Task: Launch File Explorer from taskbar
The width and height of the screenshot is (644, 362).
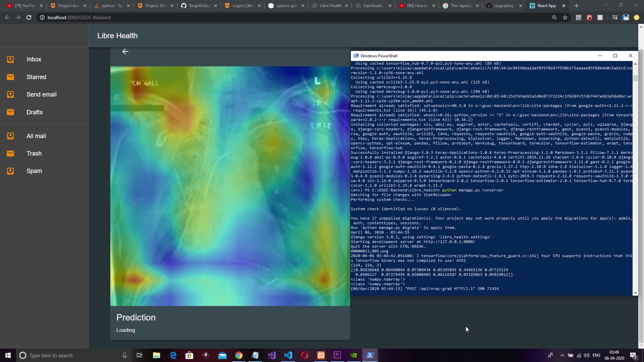Action: [x=156, y=355]
